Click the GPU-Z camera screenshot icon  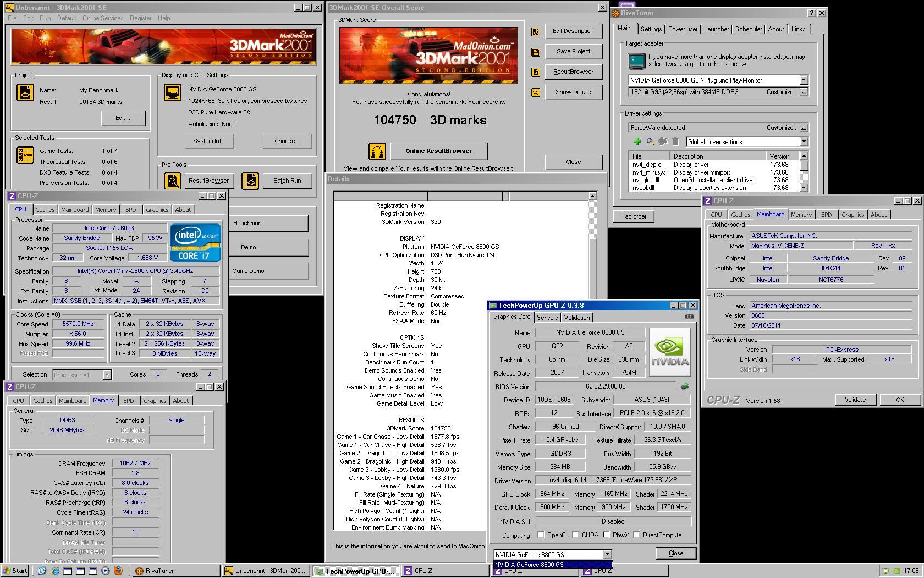pyautogui.click(x=689, y=317)
